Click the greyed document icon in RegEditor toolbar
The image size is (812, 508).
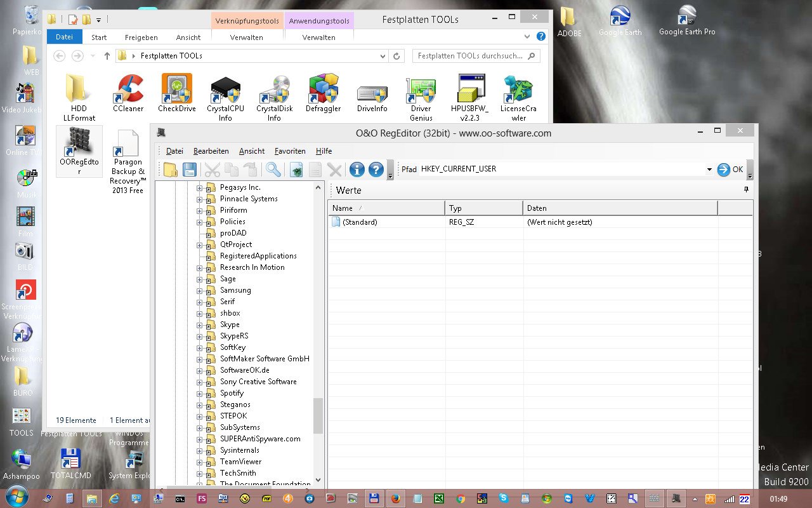(x=315, y=170)
